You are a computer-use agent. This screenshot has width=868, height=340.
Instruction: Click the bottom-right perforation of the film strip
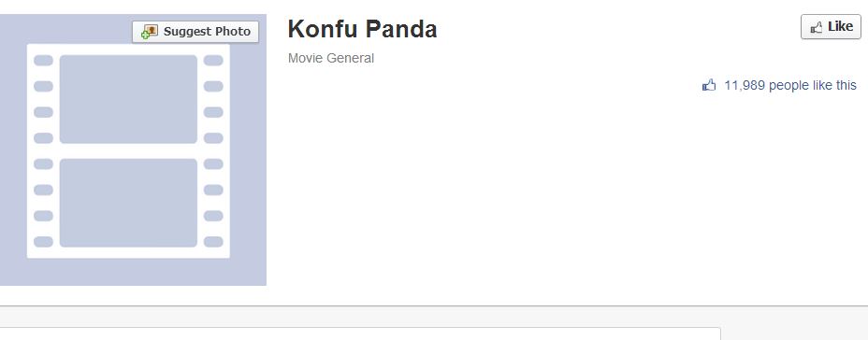[x=213, y=242]
